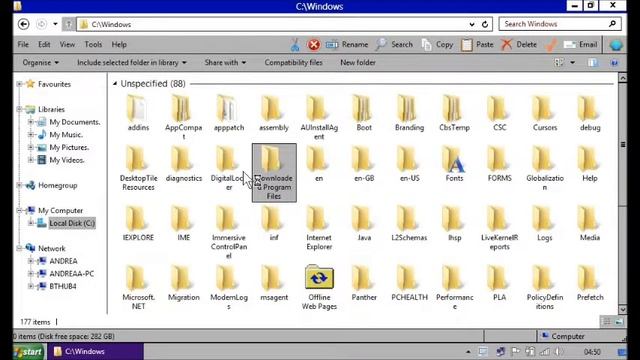Click the Rename toolbar button
Viewport: 640px width, 360px height.
(x=347, y=44)
